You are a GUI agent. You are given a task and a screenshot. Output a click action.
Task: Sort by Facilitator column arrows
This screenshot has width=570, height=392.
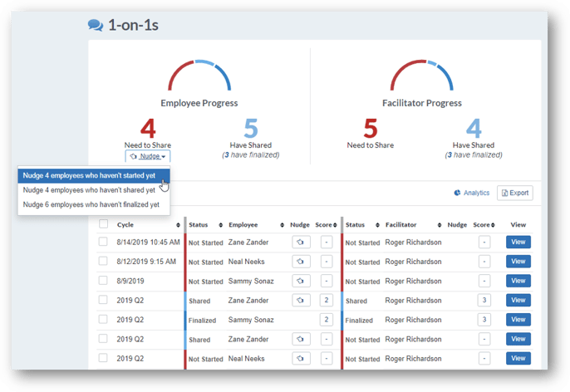click(x=440, y=225)
